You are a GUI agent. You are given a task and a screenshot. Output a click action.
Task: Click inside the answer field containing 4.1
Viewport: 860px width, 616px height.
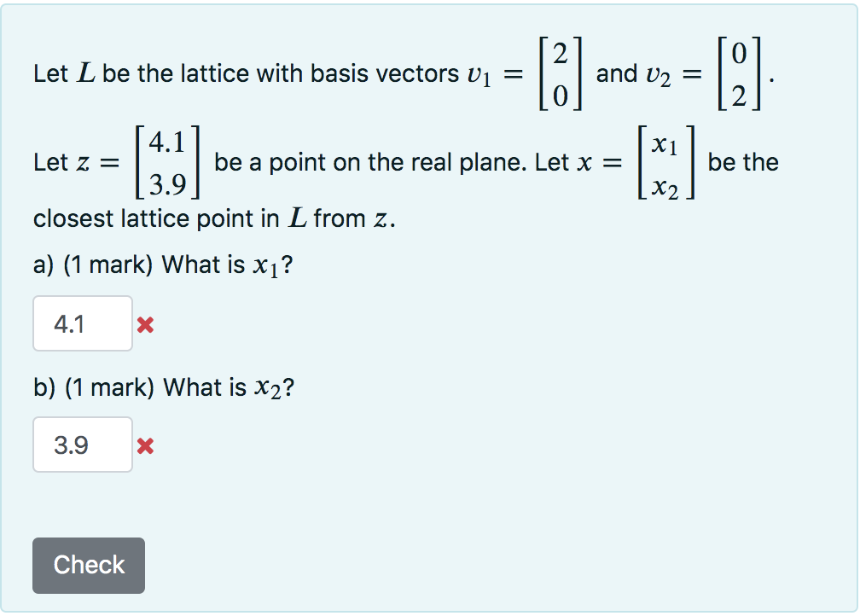[82, 323]
